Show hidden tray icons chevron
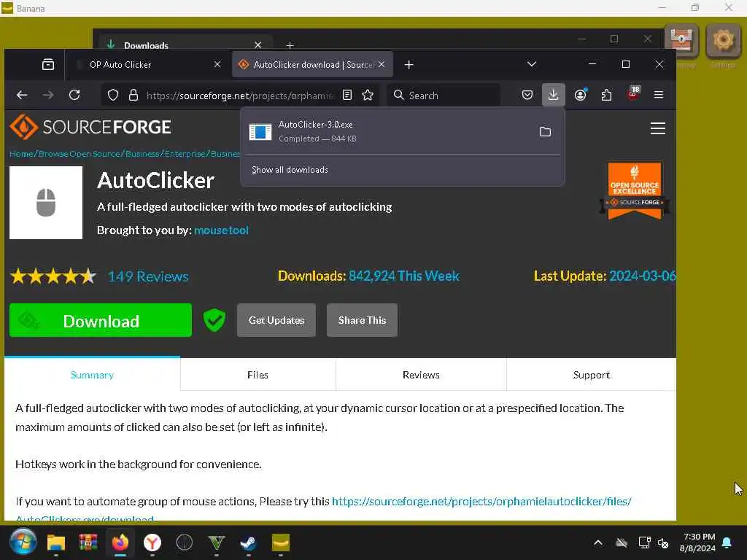 pos(598,542)
